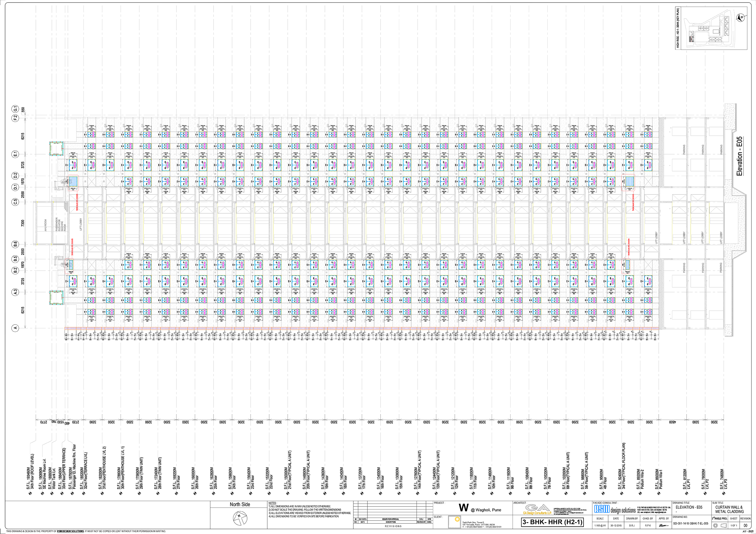This screenshot has height=534, width=756.
Task: Click grid bubble E.1
Action: [15, 154]
